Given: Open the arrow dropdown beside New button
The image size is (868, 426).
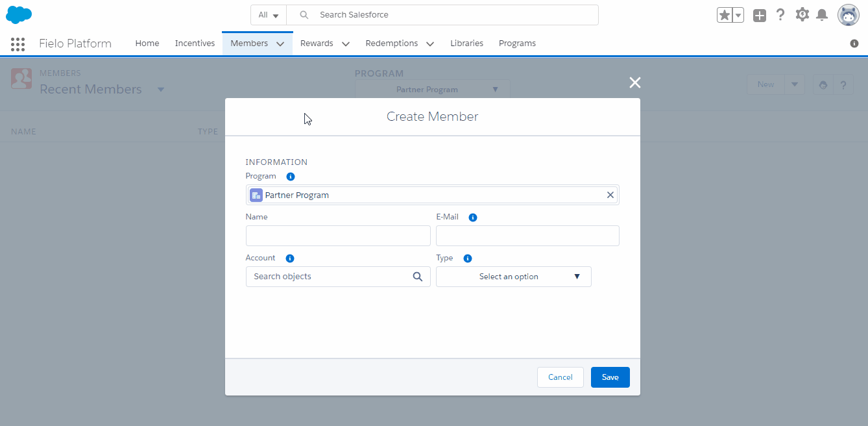Looking at the screenshot, I should pyautogui.click(x=795, y=84).
